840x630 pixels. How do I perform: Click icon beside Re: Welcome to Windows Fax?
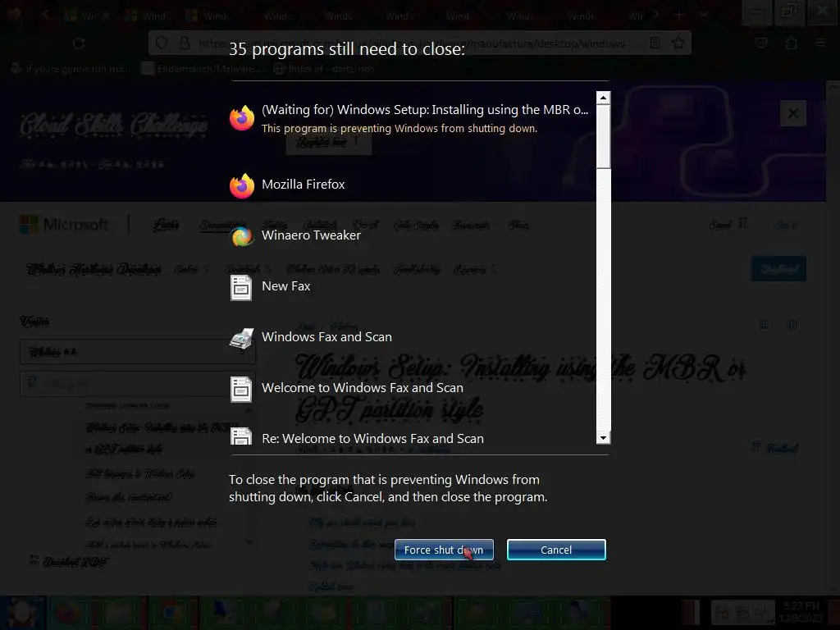tap(241, 436)
